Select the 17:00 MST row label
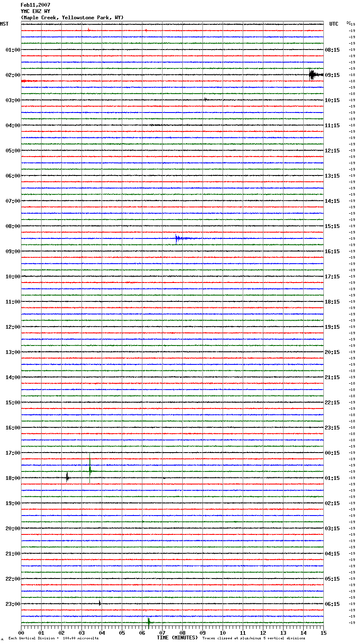 (13, 453)
